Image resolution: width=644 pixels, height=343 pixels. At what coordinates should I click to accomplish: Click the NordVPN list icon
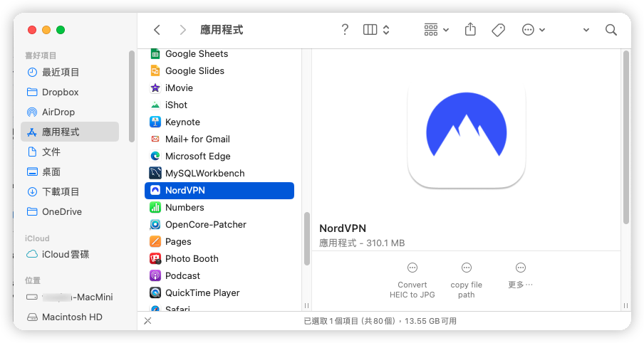tap(155, 191)
